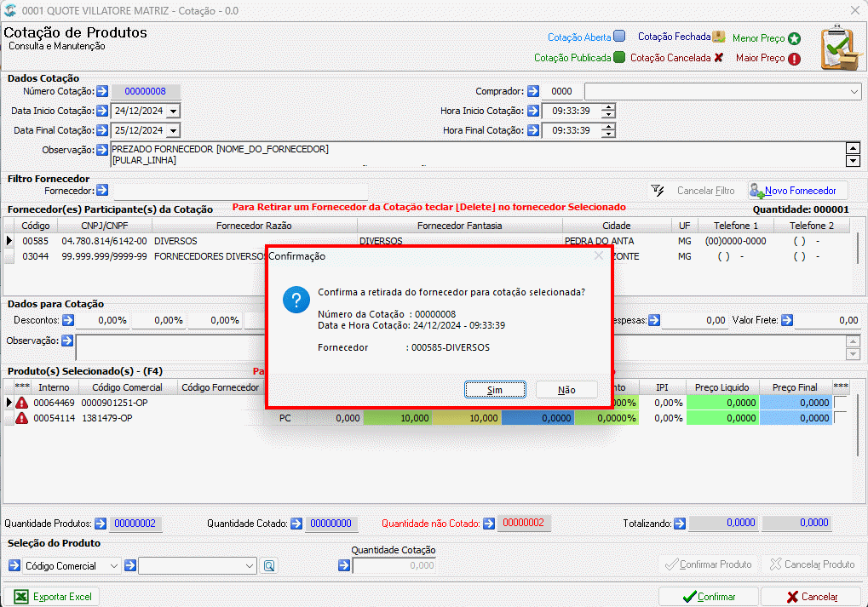Click the arrow icon next to Comprador
This screenshot has width=868, height=607.
533,91
